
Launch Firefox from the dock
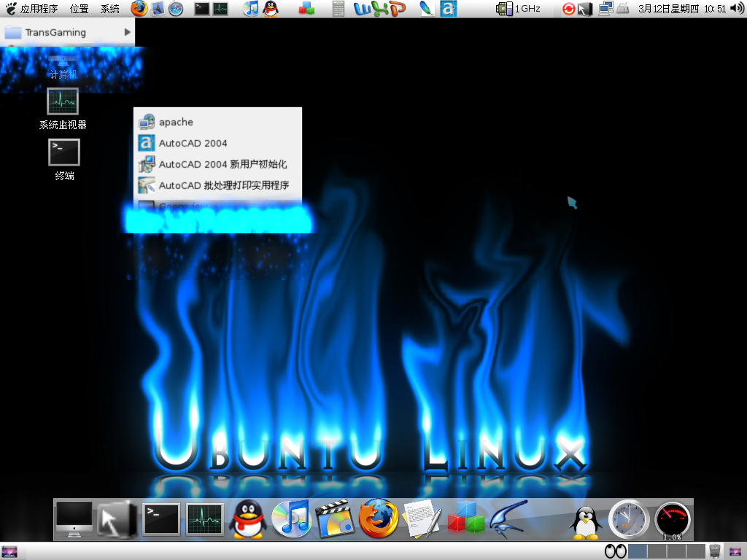379,518
